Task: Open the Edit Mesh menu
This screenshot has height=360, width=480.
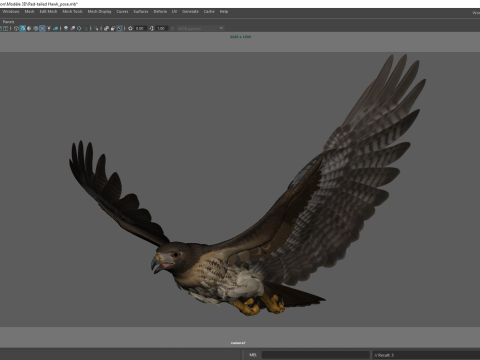Action: tap(48, 12)
